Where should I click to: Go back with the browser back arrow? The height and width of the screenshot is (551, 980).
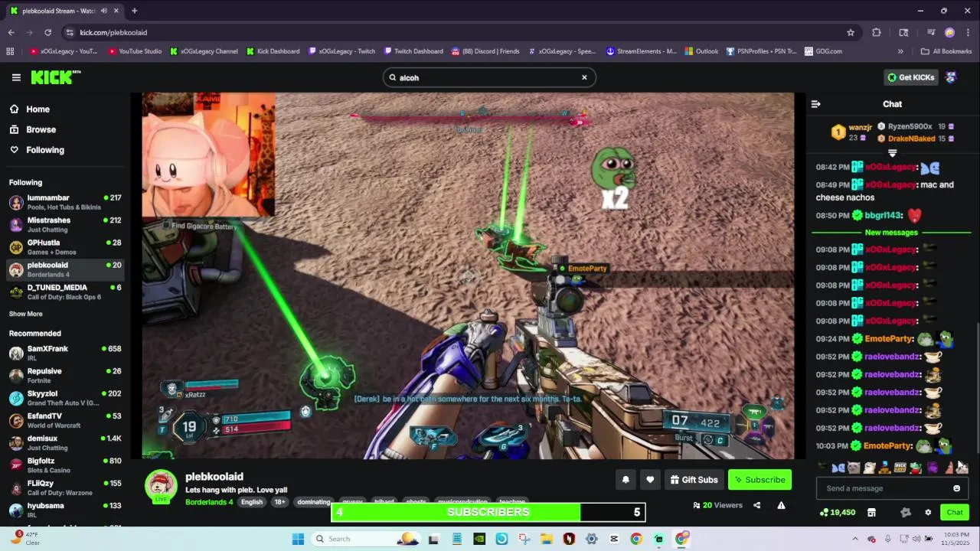pyautogui.click(x=11, y=32)
